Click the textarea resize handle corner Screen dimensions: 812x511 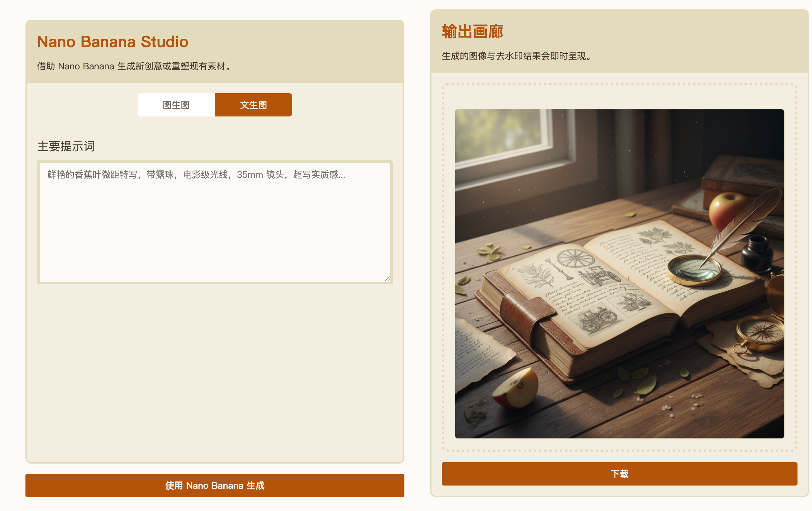(387, 279)
